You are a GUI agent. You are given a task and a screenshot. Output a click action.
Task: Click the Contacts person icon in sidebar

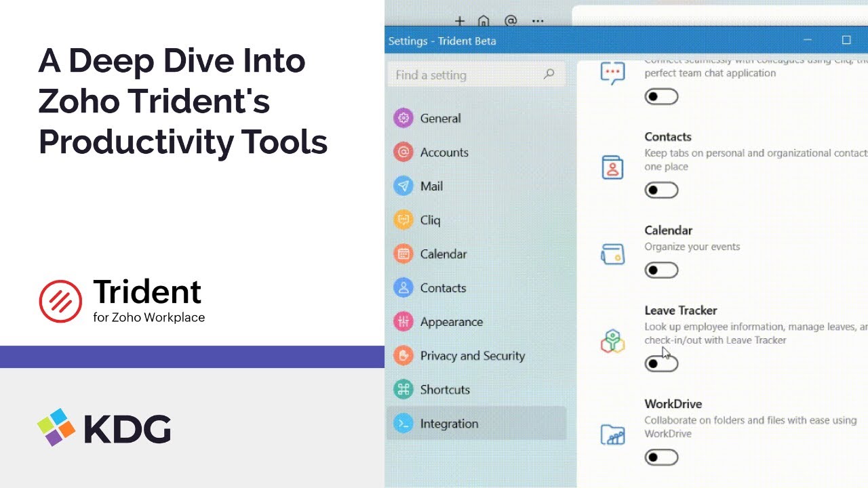tap(403, 287)
